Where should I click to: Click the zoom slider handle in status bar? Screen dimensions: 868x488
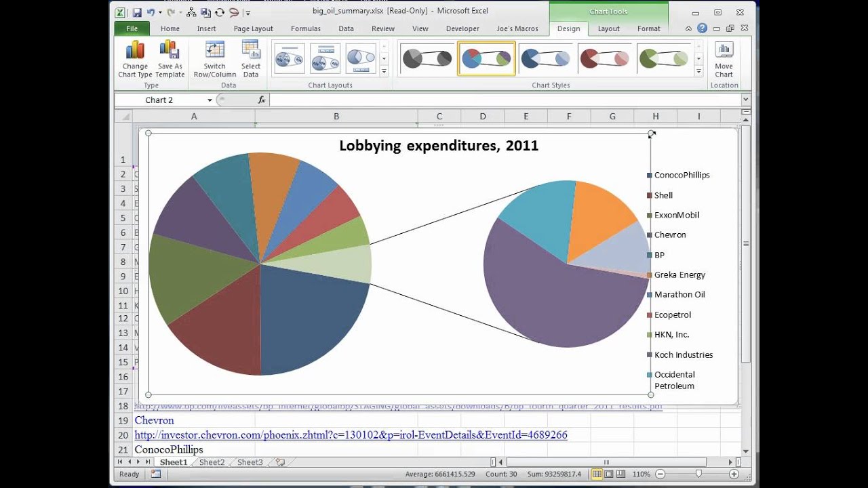click(698, 474)
